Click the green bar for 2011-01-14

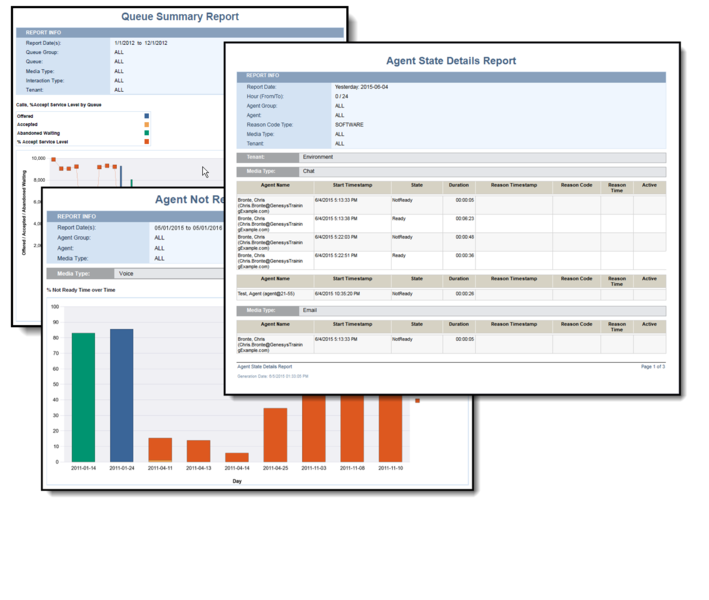click(x=83, y=397)
